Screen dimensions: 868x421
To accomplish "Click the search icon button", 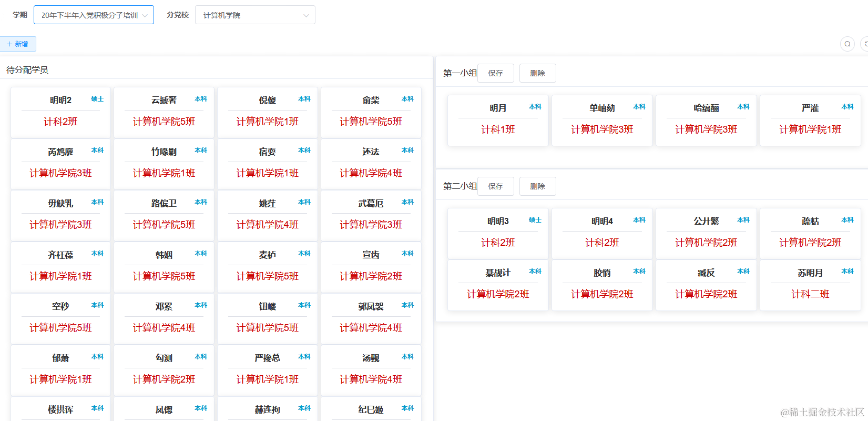I will pyautogui.click(x=847, y=44).
